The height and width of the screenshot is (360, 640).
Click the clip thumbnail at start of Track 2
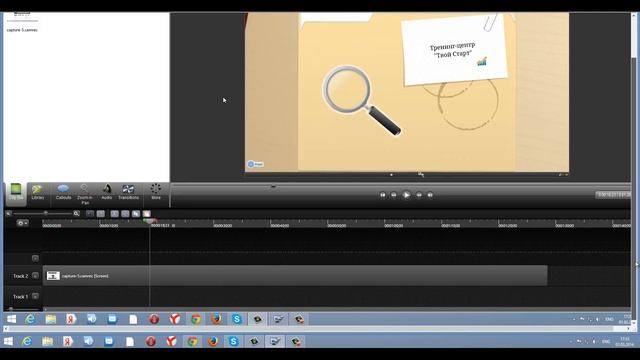(53, 276)
